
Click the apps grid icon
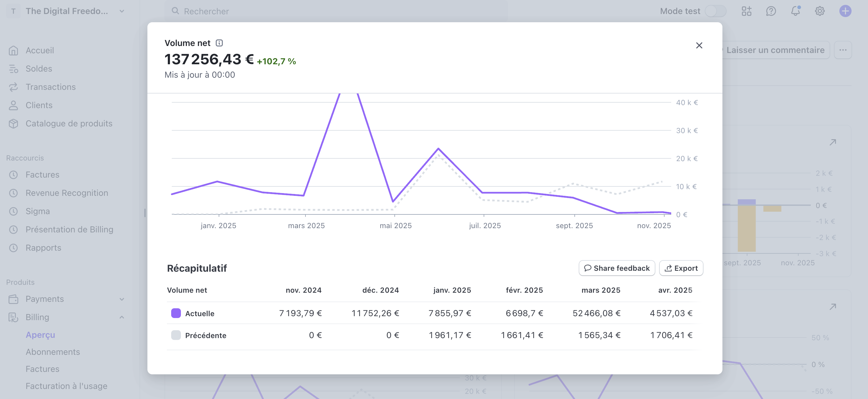tap(746, 11)
